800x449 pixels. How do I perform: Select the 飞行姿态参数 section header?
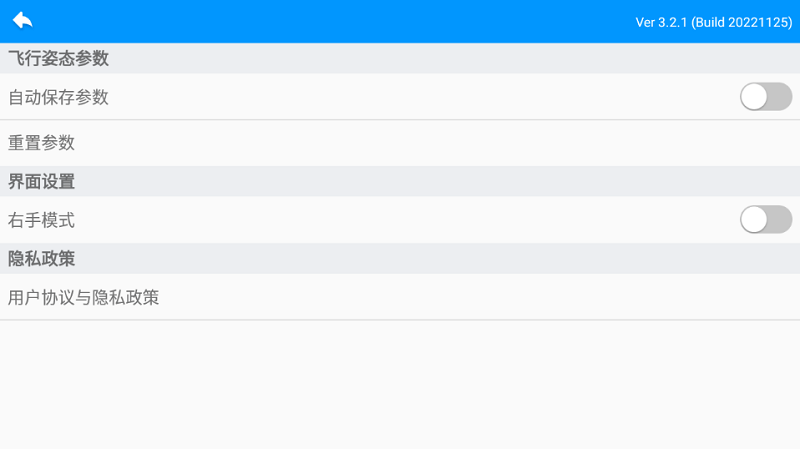click(58, 58)
